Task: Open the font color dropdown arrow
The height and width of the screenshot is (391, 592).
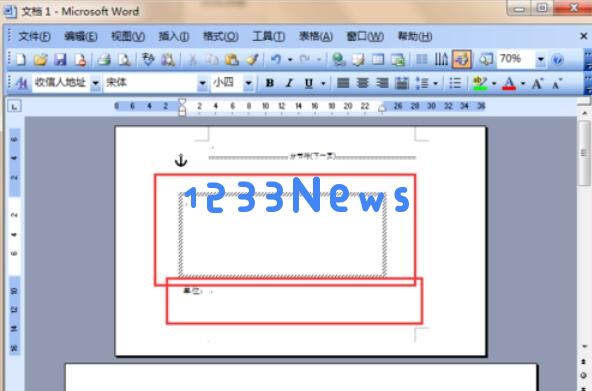Action: click(x=523, y=83)
